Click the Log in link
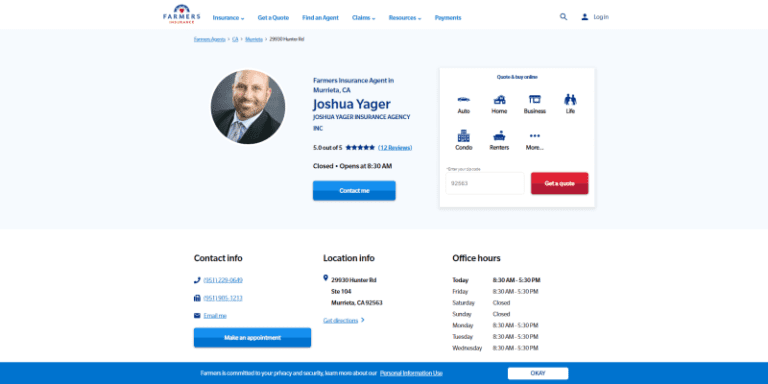 coord(601,17)
